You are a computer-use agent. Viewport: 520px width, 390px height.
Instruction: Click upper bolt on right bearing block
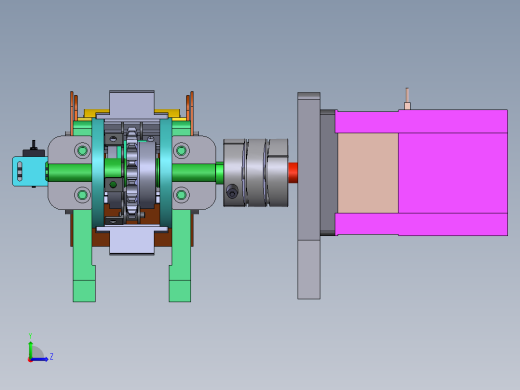pyautogui.click(x=181, y=150)
